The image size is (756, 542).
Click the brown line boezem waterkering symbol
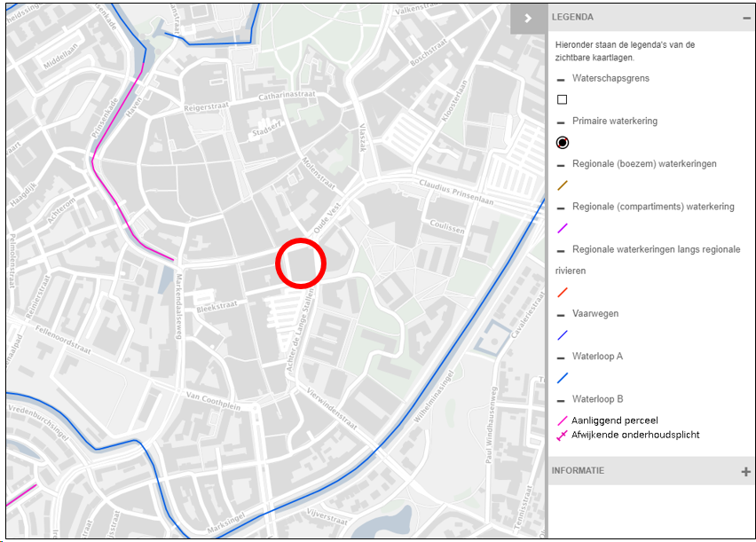click(x=563, y=185)
